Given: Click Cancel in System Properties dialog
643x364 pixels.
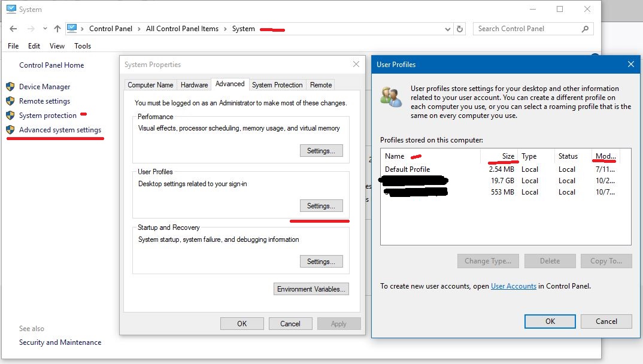Looking at the screenshot, I should (290, 324).
